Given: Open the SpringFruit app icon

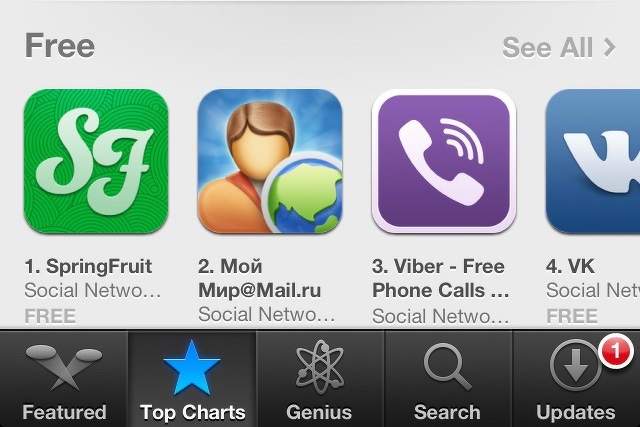Looking at the screenshot, I should click(96, 161).
